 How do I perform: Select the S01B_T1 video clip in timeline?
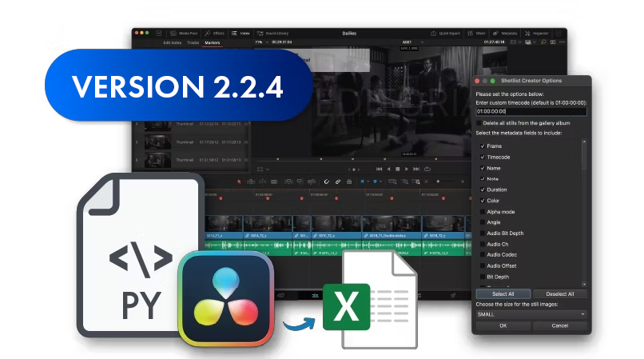point(392,226)
